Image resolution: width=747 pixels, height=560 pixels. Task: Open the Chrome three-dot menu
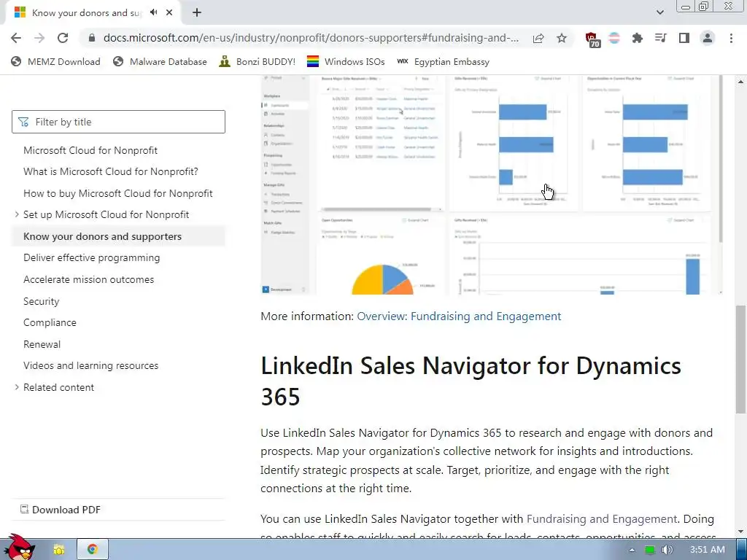pos(731,38)
